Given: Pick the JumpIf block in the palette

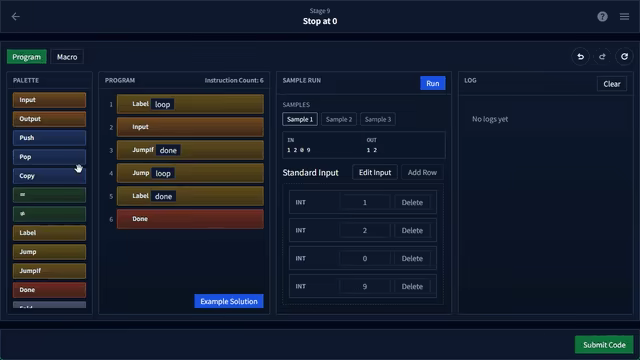Looking at the screenshot, I should pyautogui.click(x=49, y=271).
